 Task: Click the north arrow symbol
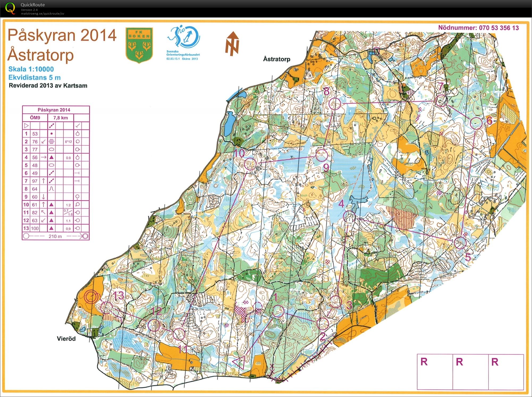point(232,43)
